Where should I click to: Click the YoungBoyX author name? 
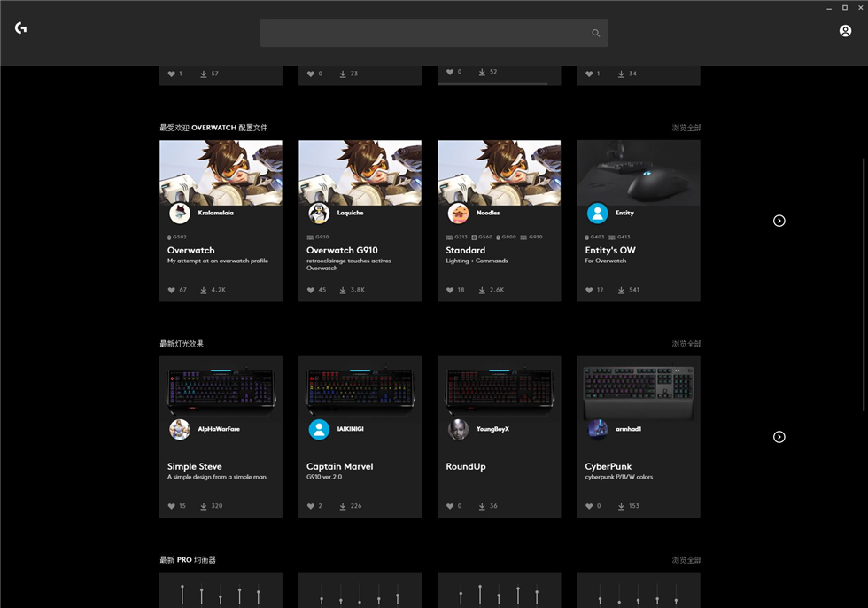click(492, 429)
